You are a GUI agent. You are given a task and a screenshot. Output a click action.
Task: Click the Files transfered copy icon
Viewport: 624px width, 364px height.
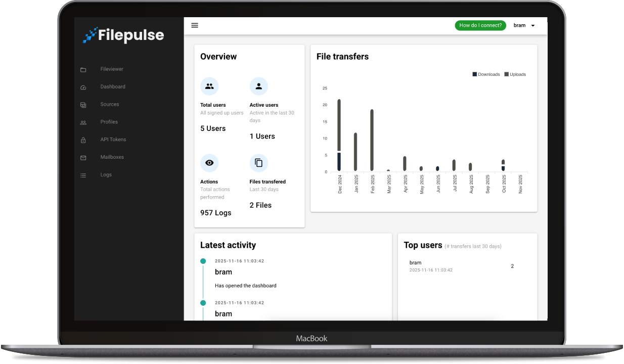[x=258, y=163]
